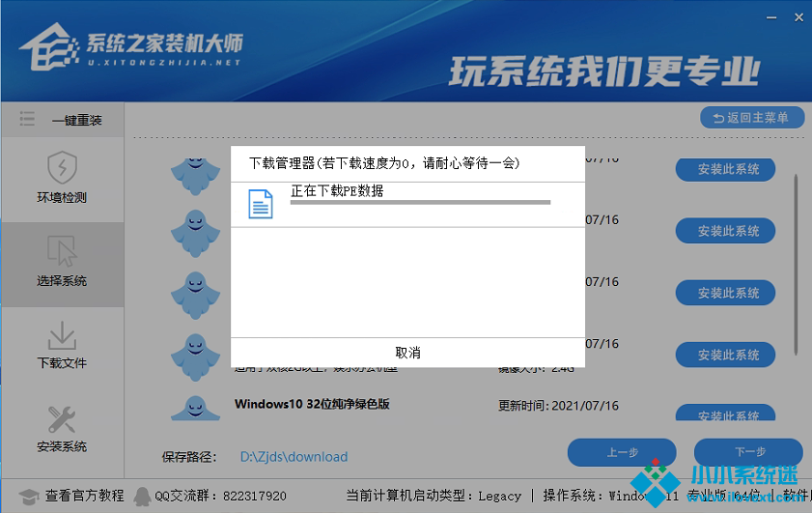The height and width of the screenshot is (513, 812).
Task: Click the PE data download progress bar
Action: click(x=420, y=203)
